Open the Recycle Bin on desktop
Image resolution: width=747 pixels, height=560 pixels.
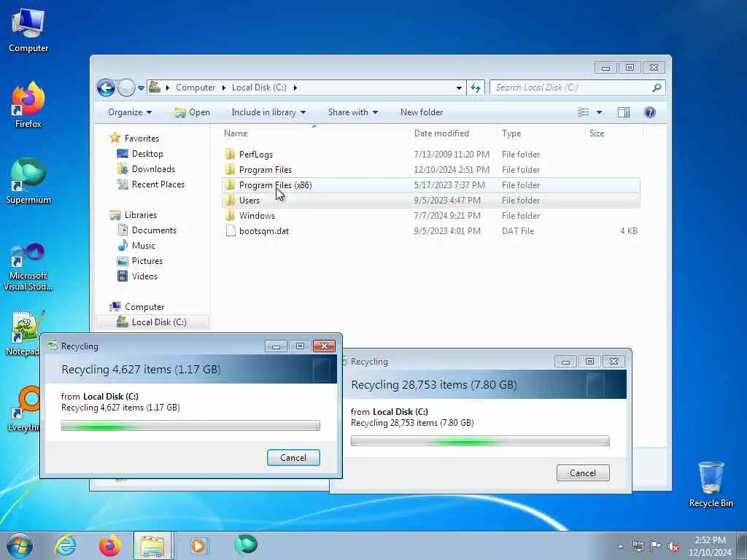tap(711, 484)
